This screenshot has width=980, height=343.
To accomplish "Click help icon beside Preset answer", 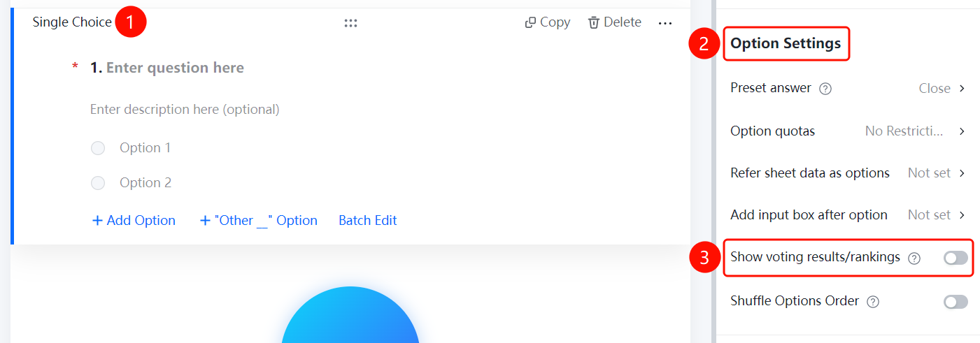I will click(825, 89).
